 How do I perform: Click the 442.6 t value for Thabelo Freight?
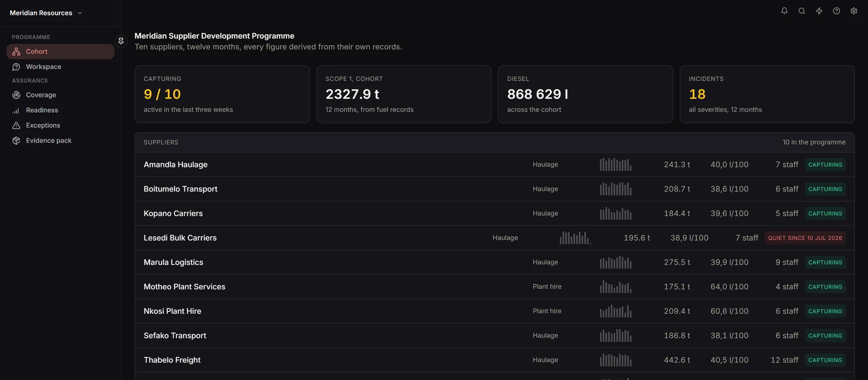click(677, 360)
